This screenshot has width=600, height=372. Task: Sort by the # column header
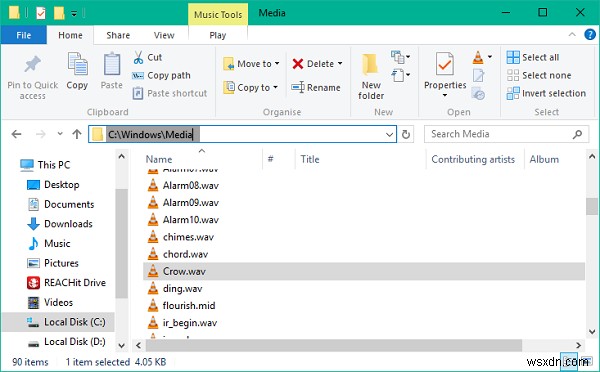[271, 160]
